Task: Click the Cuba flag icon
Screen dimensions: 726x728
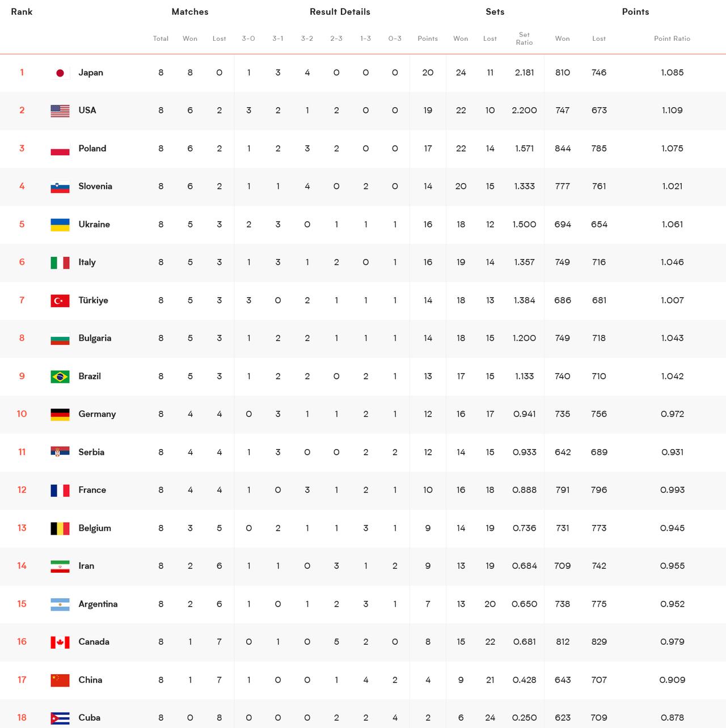Action: click(x=60, y=718)
